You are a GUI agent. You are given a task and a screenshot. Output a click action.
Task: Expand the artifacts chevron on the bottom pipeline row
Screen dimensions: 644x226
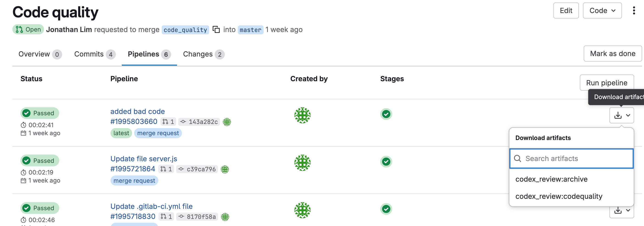point(628,211)
